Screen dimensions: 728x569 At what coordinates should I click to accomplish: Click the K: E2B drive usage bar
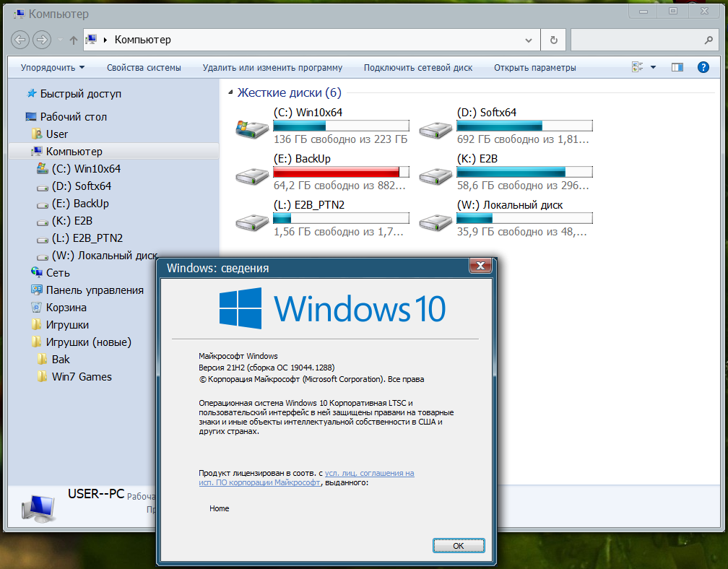524,172
